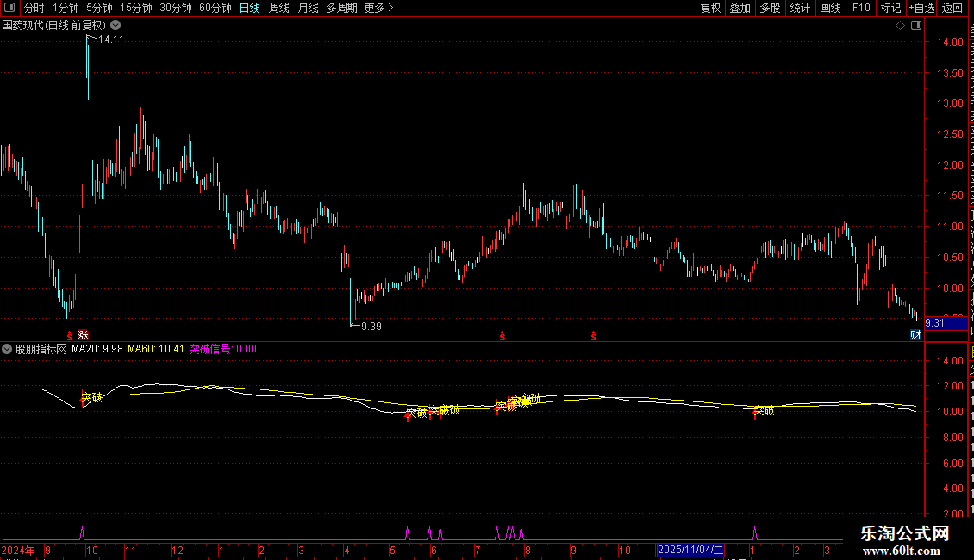The height and width of the screenshot is (560, 974).
Task: Click the MA60: 10.41 value
Action: pos(156,349)
